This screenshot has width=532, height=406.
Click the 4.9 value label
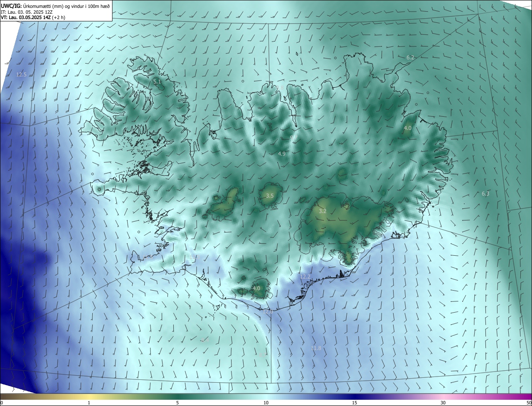click(282, 154)
